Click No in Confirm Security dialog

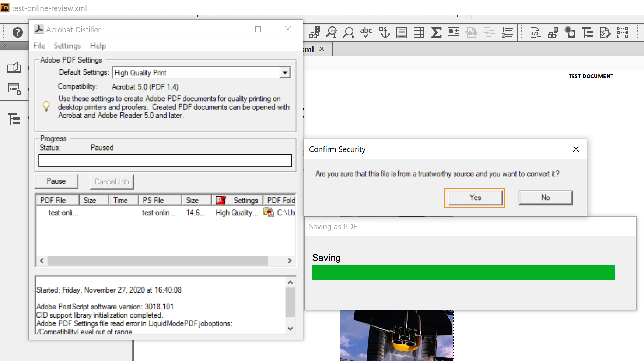pos(545,198)
